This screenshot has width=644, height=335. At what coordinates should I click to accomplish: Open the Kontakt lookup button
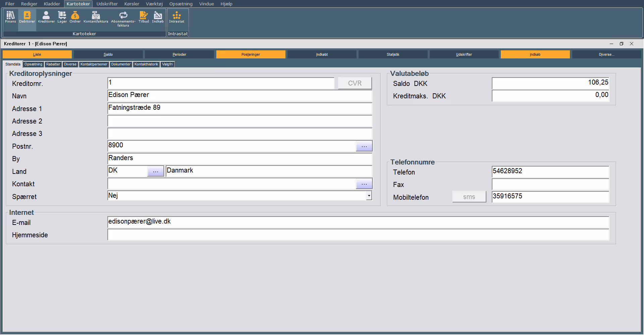tap(364, 184)
